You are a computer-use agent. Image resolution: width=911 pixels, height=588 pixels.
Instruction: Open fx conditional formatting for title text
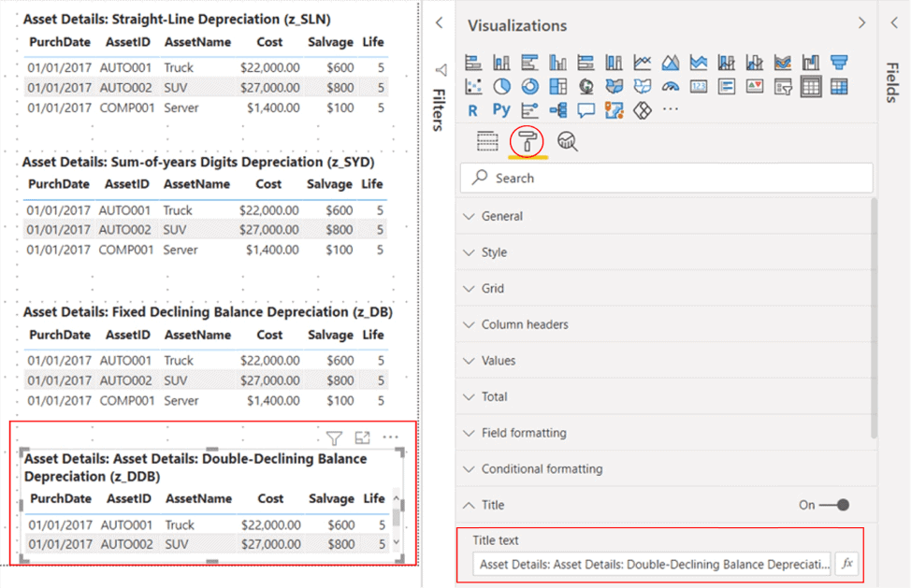point(847,564)
